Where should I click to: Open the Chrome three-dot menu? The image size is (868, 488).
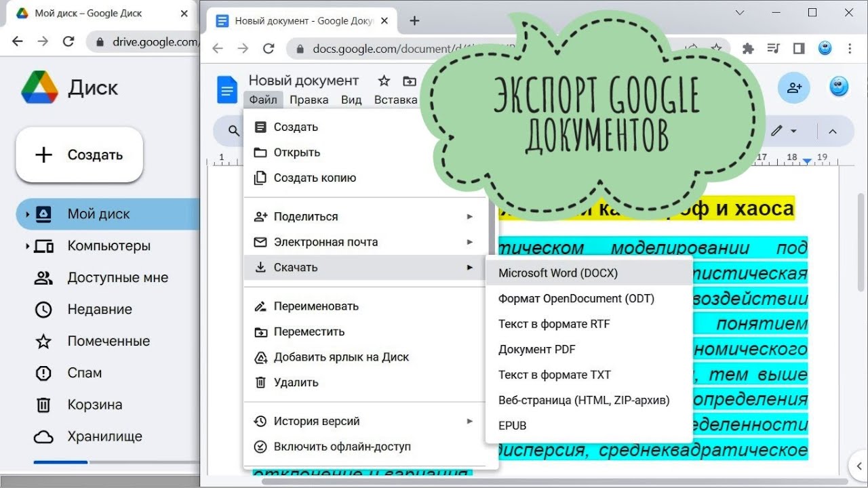(850, 48)
